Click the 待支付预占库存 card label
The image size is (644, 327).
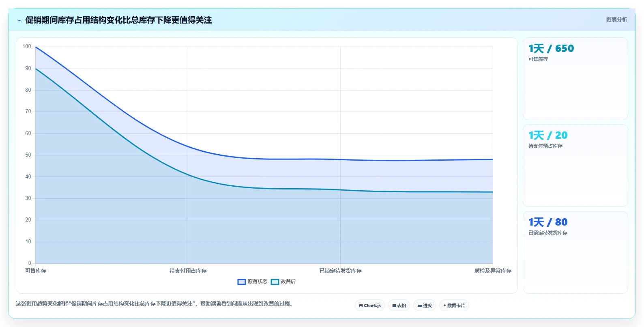[x=545, y=146]
